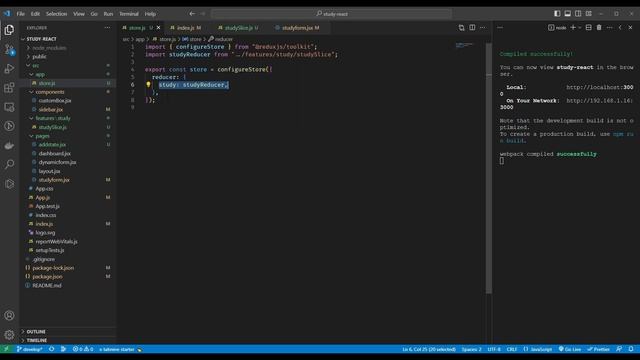Image resolution: width=640 pixels, height=360 pixels.
Task: Open terminal panel More Actions ellipsis
Action: pos(609,27)
